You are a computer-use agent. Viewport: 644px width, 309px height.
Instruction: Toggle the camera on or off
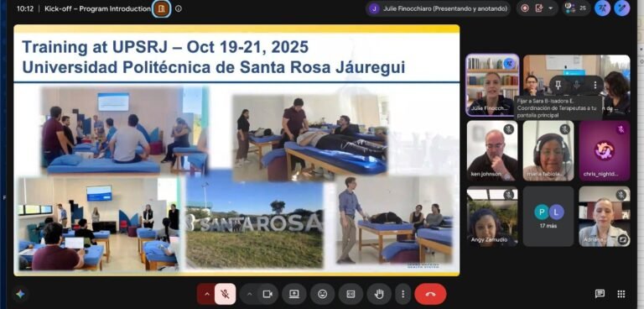coord(267,294)
